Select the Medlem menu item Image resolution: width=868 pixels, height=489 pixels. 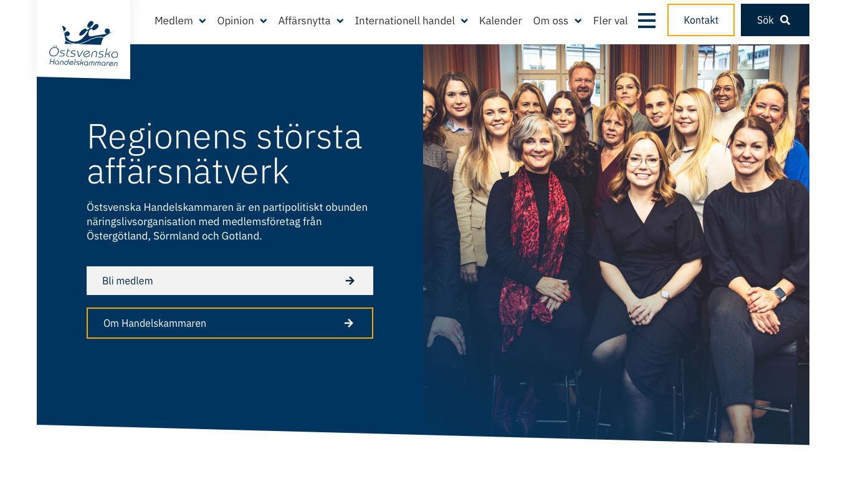coord(174,21)
